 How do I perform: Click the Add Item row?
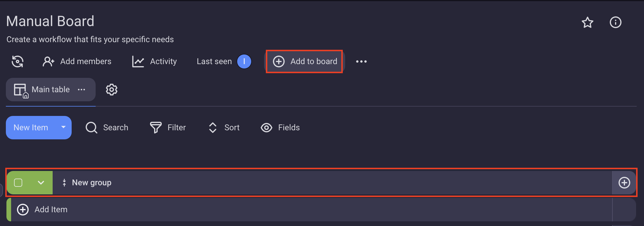coord(51,210)
